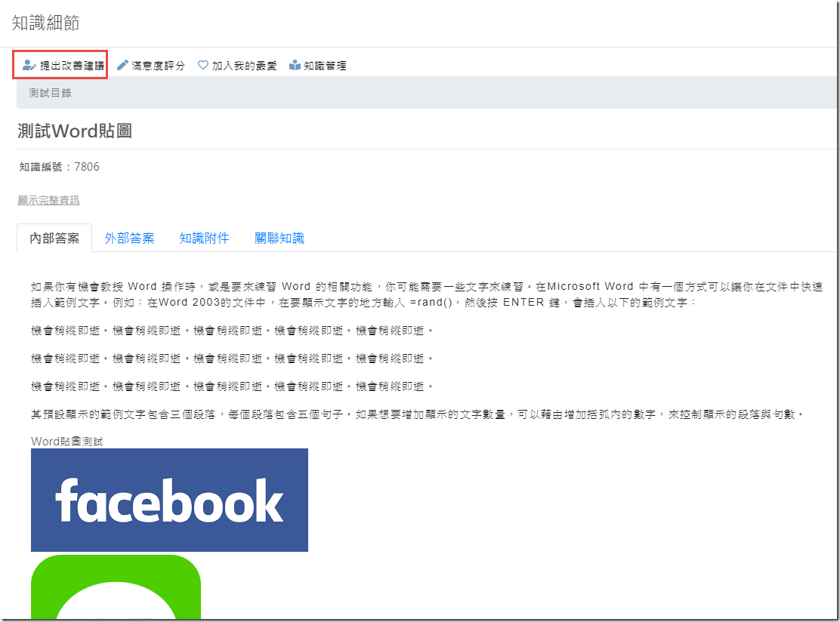Click the person-edit icon beside 提出改善建議

pos(29,66)
